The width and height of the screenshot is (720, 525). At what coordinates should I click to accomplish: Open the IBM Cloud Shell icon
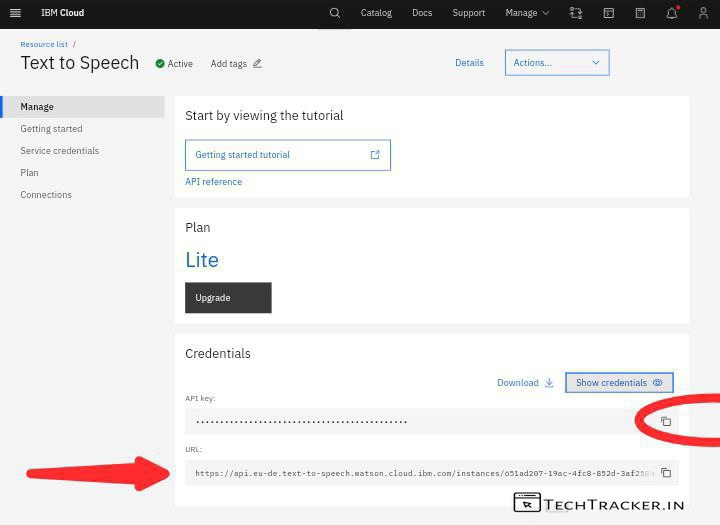(608, 13)
